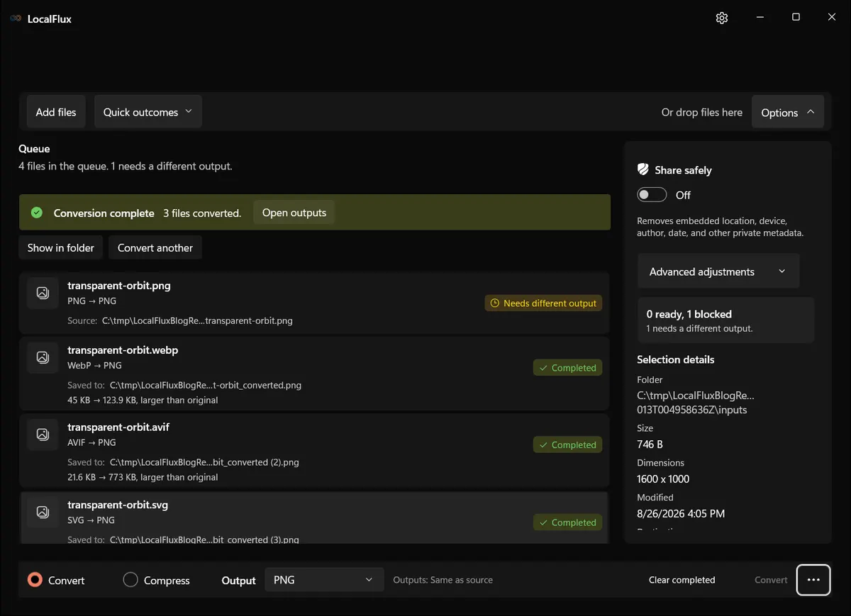The height and width of the screenshot is (616, 851).
Task: Click Convert another button
Action: pyautogui.click(x=155, y=248)
